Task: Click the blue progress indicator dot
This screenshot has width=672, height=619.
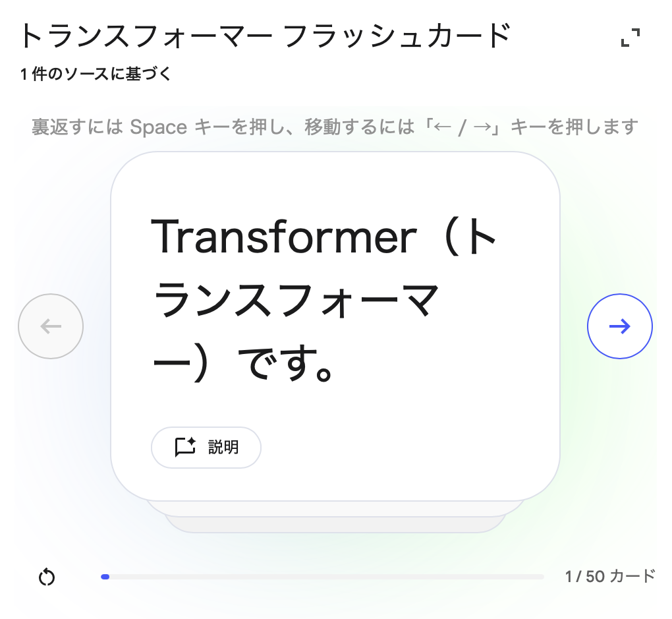Action: pos(105,577)
